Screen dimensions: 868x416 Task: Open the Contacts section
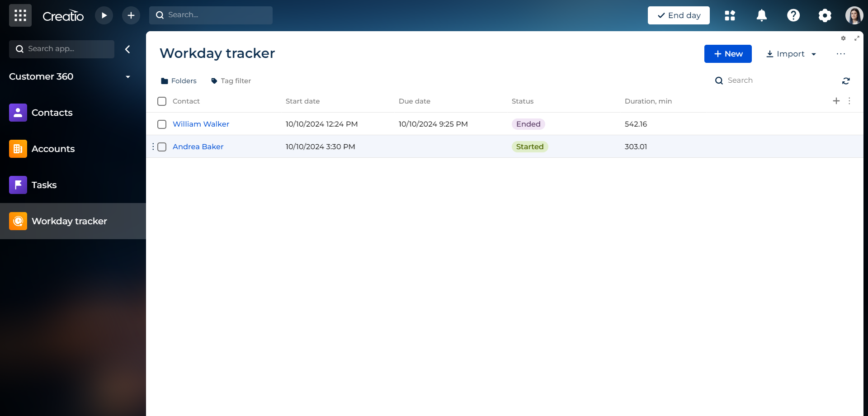pyautogui.click(x=73, y=113)
